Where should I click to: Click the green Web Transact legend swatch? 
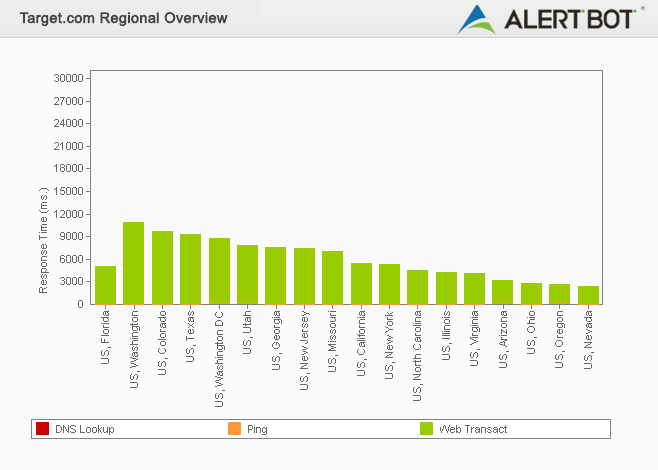pyautogui.click(x=426, y=429)
